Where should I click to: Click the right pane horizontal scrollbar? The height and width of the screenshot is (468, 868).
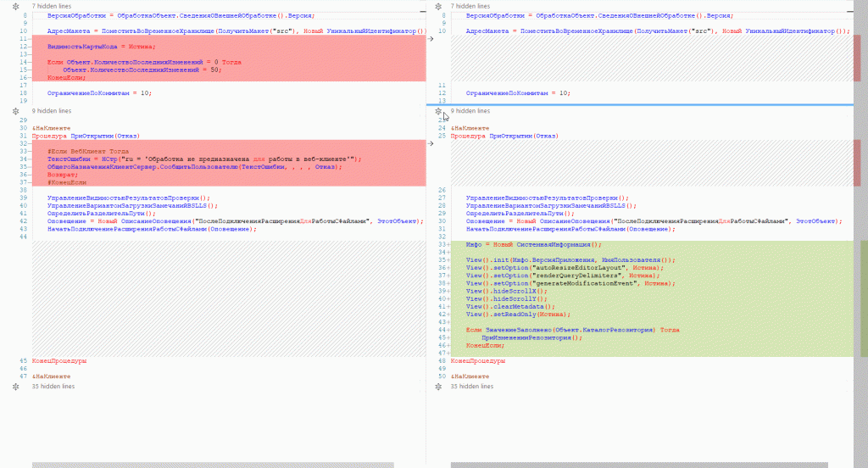click(639, 465)
